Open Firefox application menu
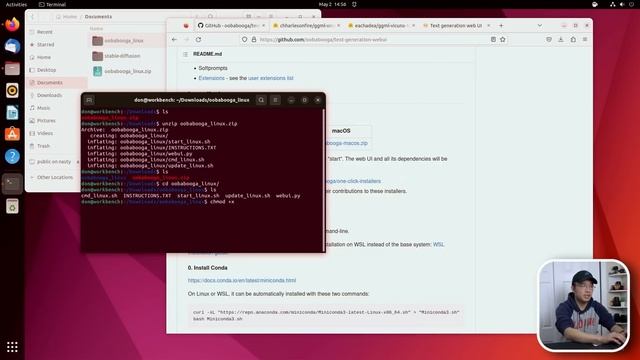This screenshot has height=360, width=640. pyautogui.click(x=585, y=40)
